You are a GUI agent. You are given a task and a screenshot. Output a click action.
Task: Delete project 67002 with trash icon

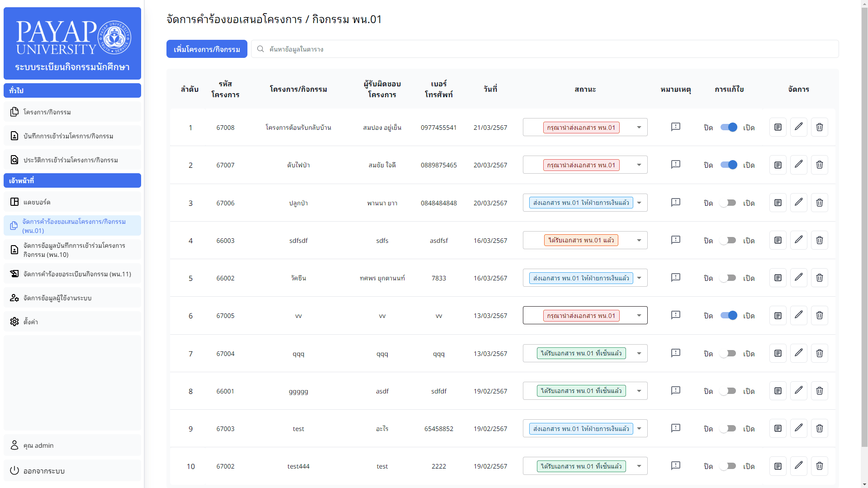(x=820, y=466)
